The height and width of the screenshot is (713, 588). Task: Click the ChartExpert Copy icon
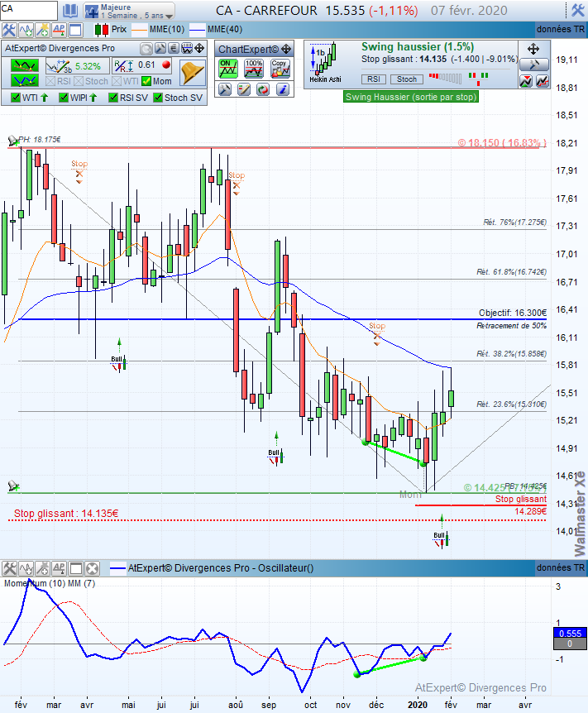click(280, 69)
